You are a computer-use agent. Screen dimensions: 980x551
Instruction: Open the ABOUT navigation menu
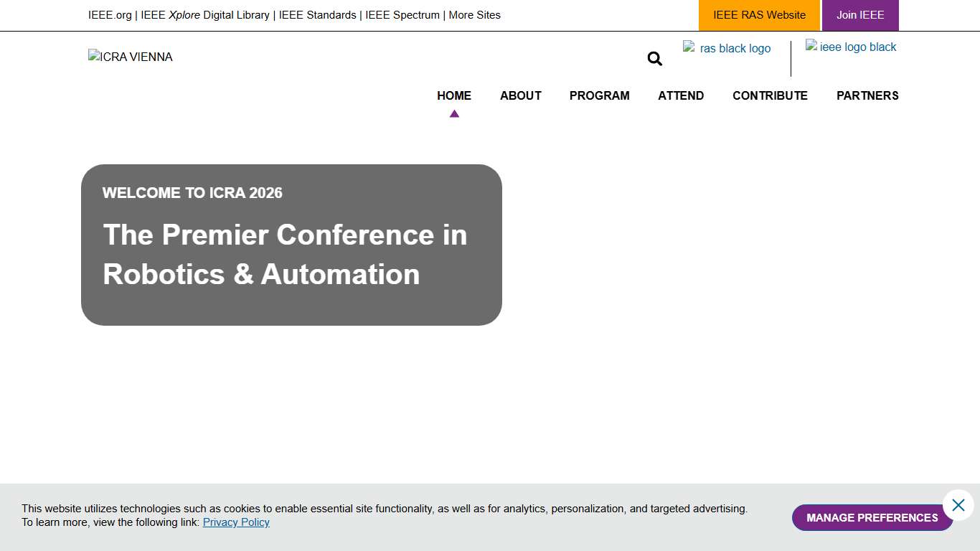520,95
